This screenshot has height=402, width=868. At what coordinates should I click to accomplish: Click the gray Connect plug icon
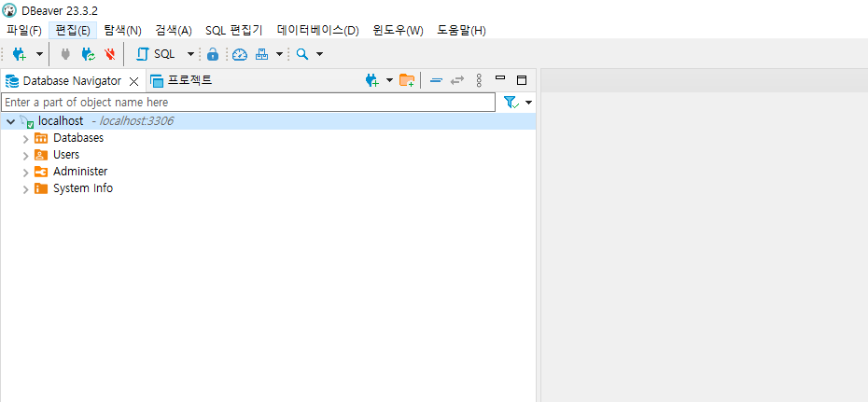pos(65,54)
